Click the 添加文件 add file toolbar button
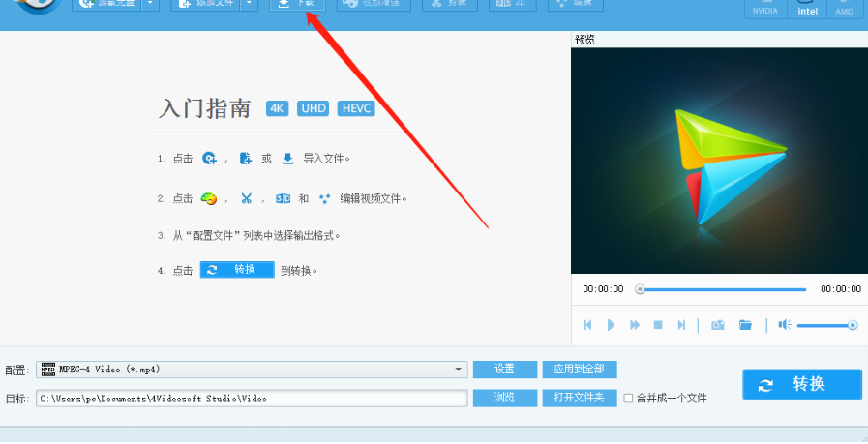Image resolution: width=868 pixels, height=444 pixels. point(206,5)
